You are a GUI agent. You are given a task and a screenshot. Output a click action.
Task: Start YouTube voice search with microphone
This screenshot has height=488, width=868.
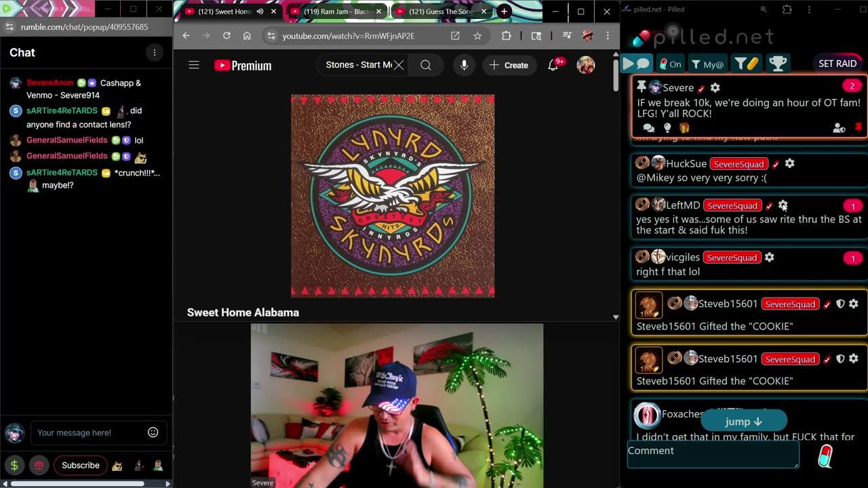(464, 65)
